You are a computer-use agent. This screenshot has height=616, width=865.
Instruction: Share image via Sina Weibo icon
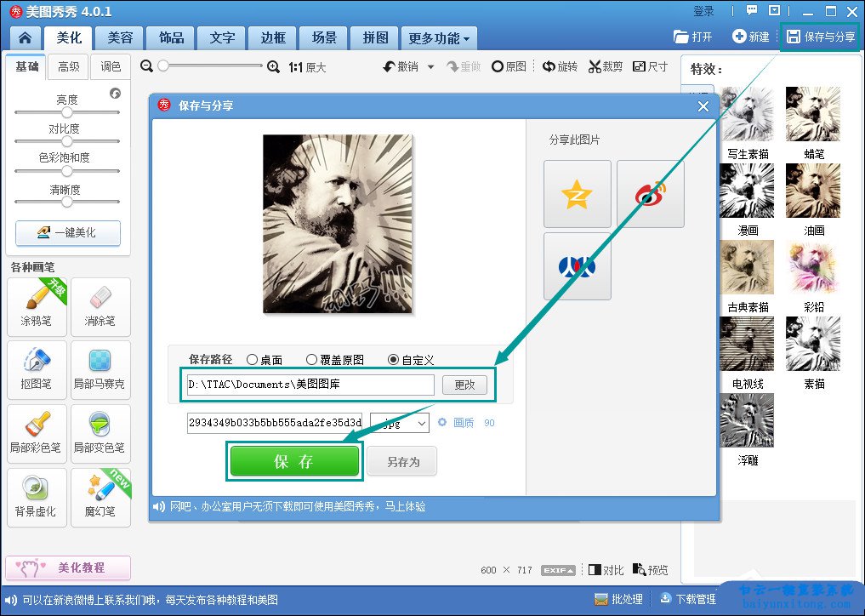650,194
